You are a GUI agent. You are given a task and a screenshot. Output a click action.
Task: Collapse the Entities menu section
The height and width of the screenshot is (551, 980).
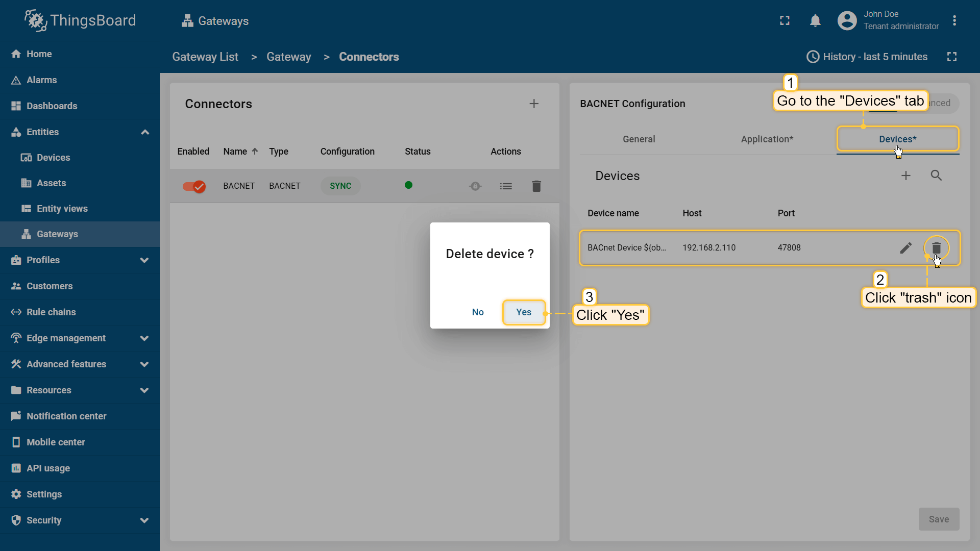coord(144,132)
